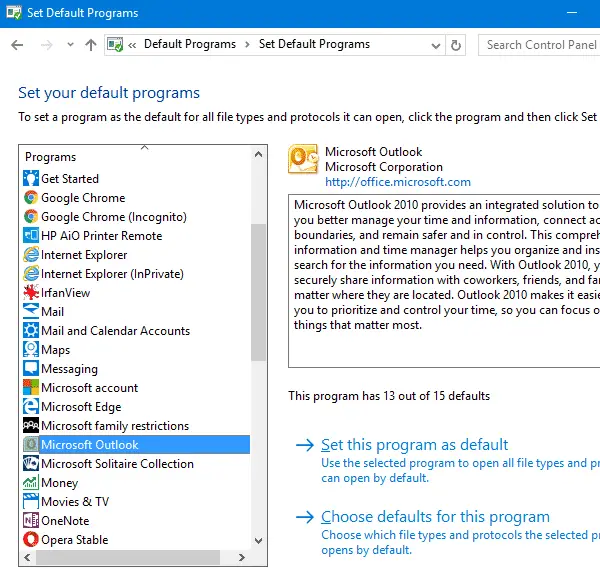Screen dimensions: 600x570
Task: Click the HP AiO Printer Remote icon
Action: [31, 236]
